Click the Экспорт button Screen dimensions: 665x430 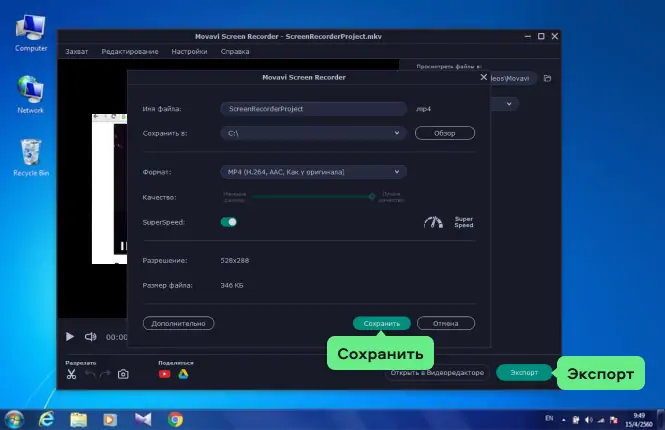click(x=524, y=372)
